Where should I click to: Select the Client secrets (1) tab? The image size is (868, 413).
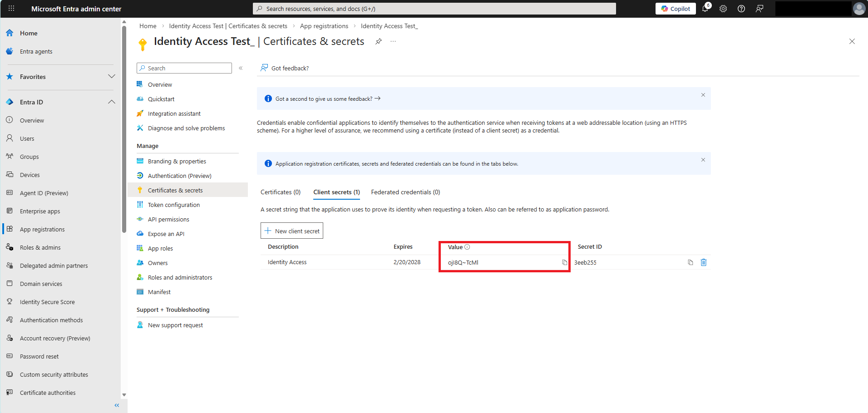pyautogui.click(x=336, y=192)
